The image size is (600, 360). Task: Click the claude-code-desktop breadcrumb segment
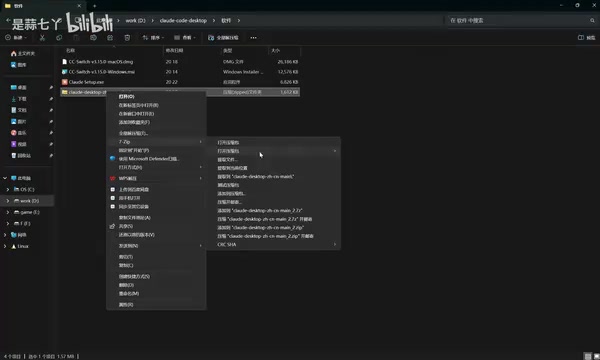tap(183, 21)
